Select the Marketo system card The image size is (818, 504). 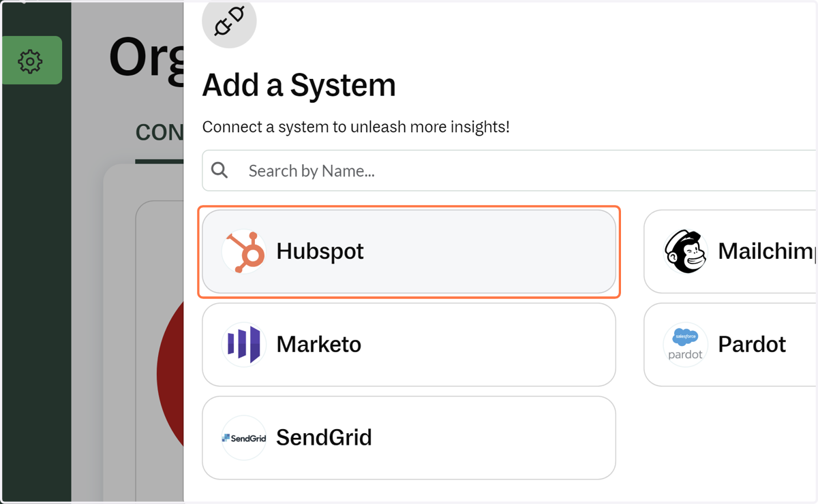click(x=409, y=345)
